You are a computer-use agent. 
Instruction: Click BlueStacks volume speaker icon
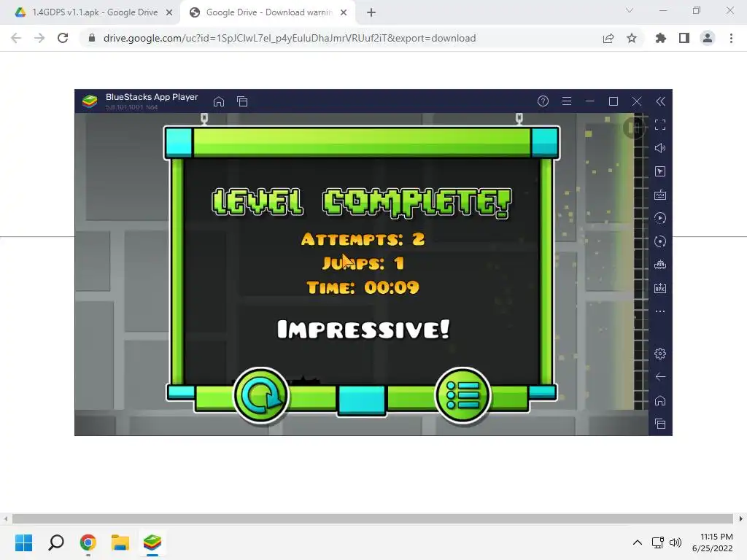coord(660,148)
